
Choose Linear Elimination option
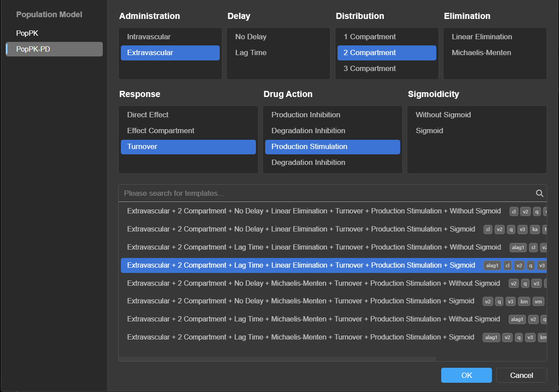[495, 37]
